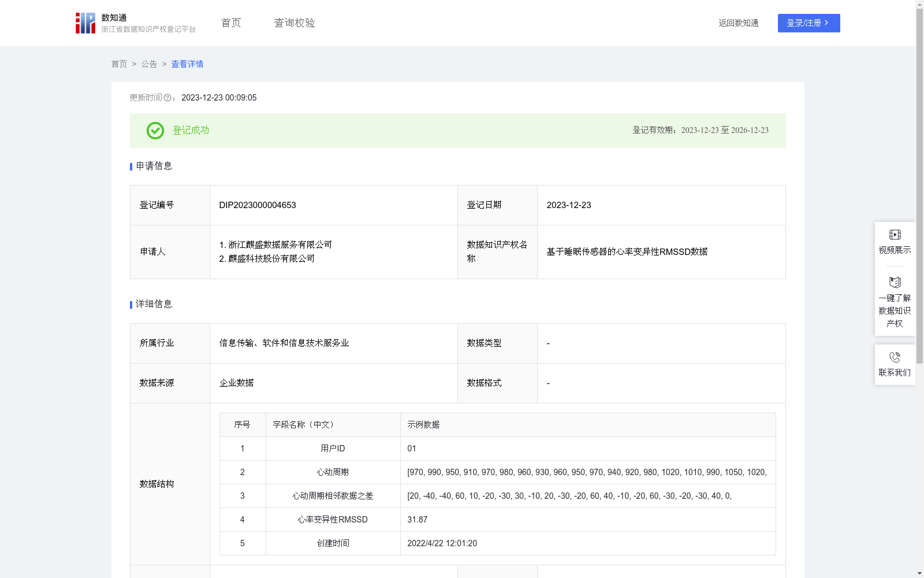Image resolution: width=924 pixels, height=578 pixels.
Task: Click the help icon beside 更新时间
Action: point(167,98)
